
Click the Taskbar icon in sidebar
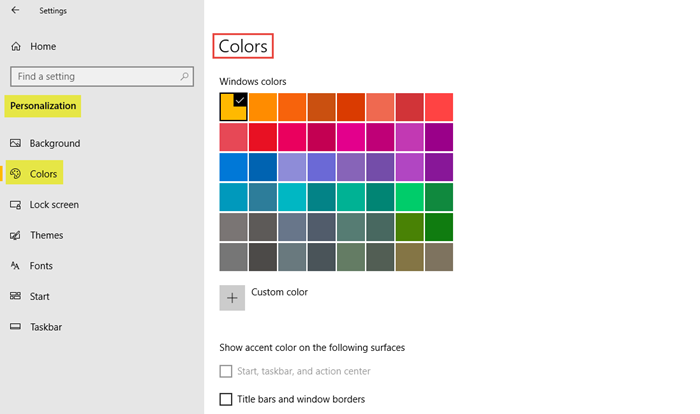coord(16,327)
